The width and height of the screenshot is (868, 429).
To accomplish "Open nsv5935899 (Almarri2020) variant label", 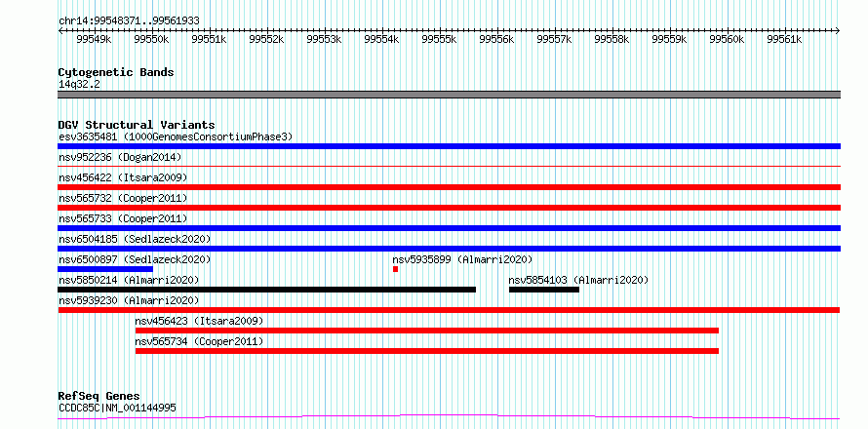I will [463, 259].
